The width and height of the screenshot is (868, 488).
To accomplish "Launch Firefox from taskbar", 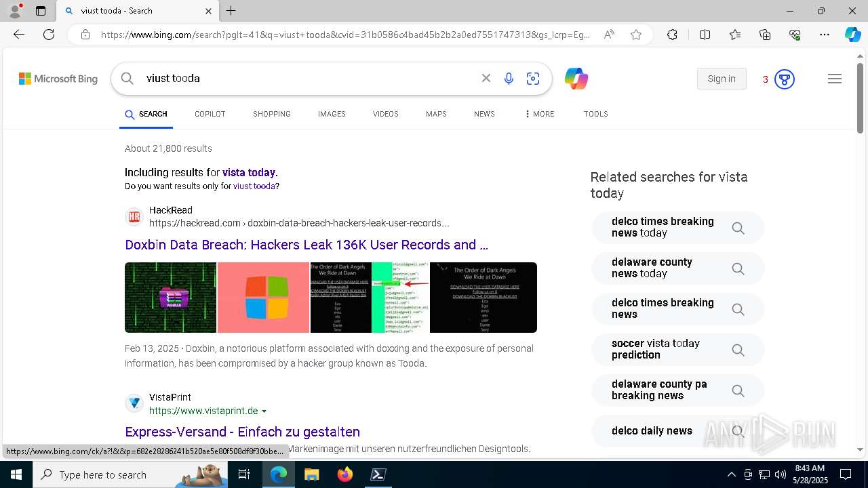I will pyautogui.click(x=345, y=474).
